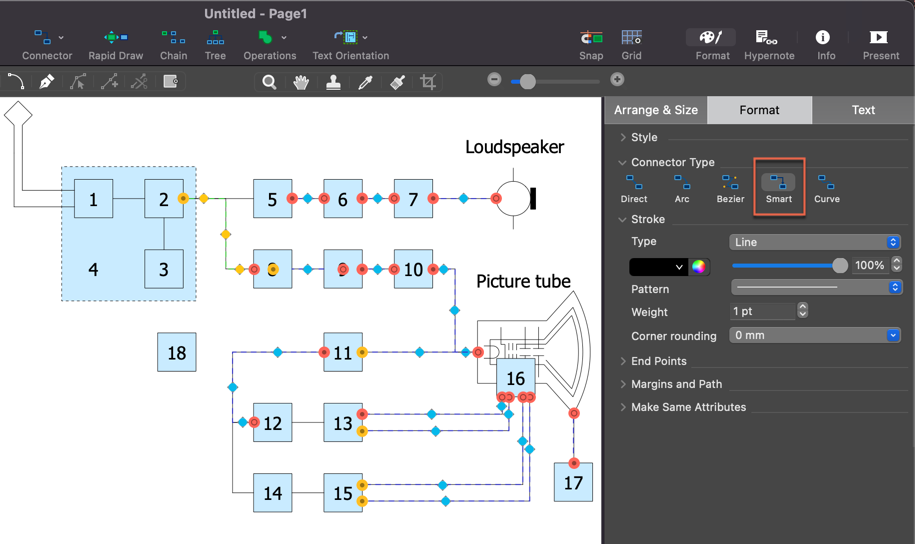
Task: Set connector type to Curve
Action: click(827, 189)
